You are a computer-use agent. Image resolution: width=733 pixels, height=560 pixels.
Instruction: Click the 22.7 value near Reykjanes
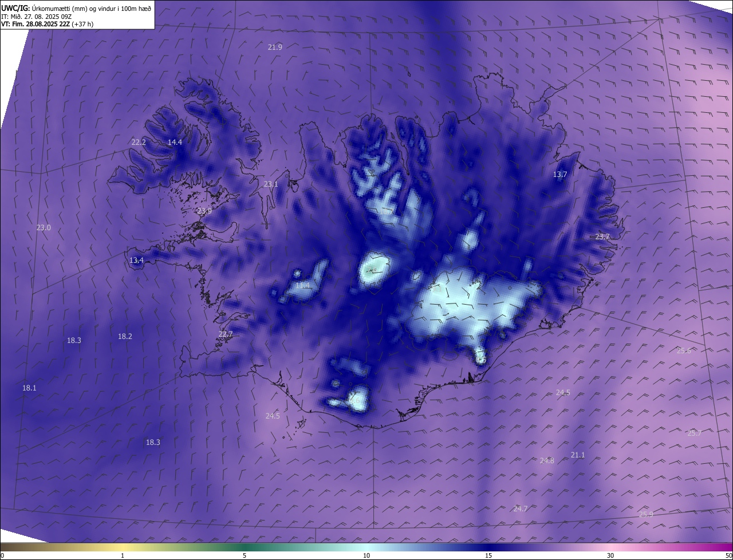pyautogui.click(x=226, y=334)
